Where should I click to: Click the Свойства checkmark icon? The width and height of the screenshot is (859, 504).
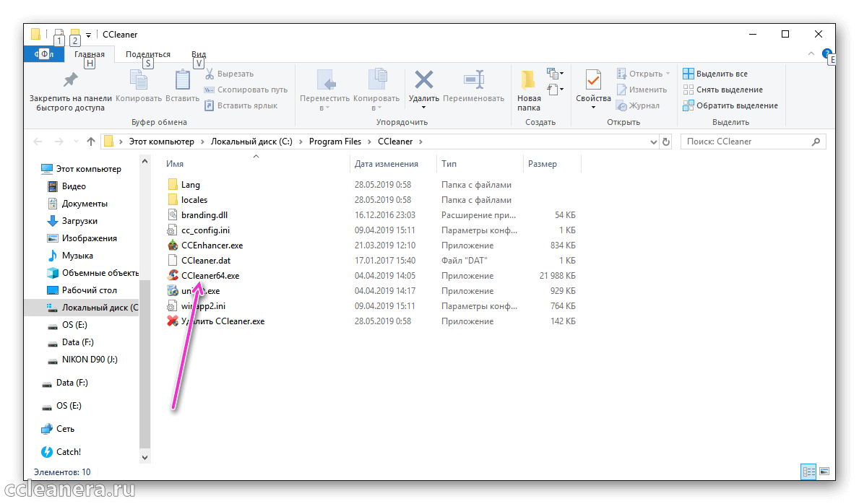(592, 80)
